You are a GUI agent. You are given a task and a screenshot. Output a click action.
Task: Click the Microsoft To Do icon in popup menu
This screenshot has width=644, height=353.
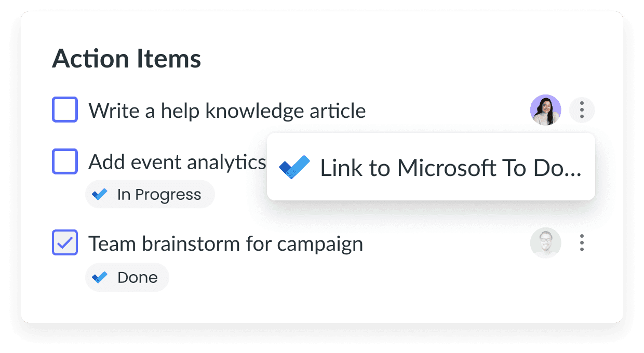coord(294,167)
